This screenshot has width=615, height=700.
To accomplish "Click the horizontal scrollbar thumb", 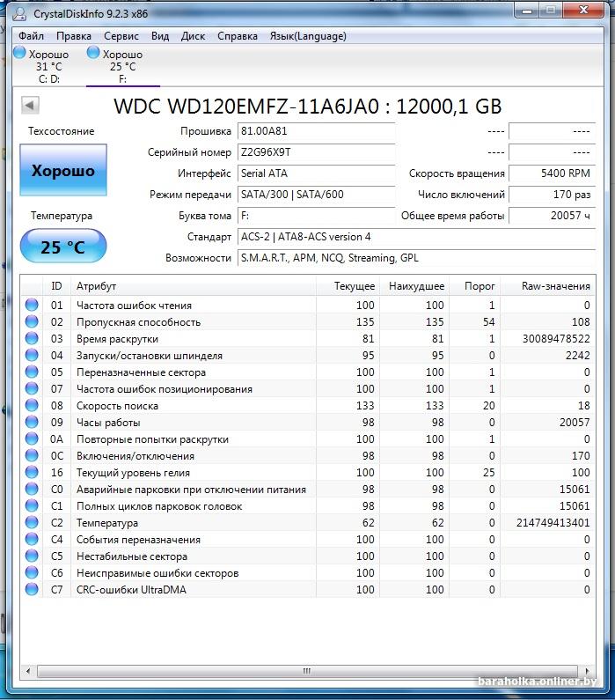I will coord(307,671).
